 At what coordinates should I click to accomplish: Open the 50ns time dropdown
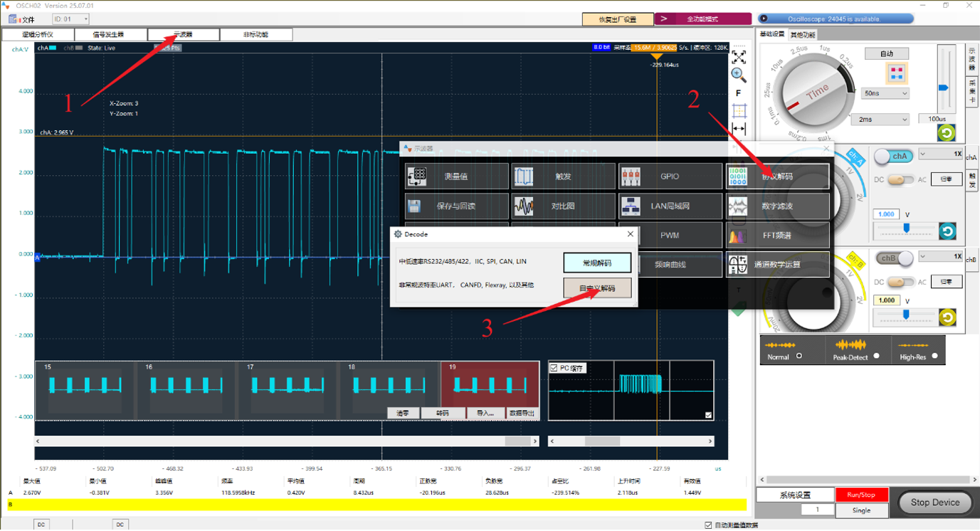(x=885, y=93)
